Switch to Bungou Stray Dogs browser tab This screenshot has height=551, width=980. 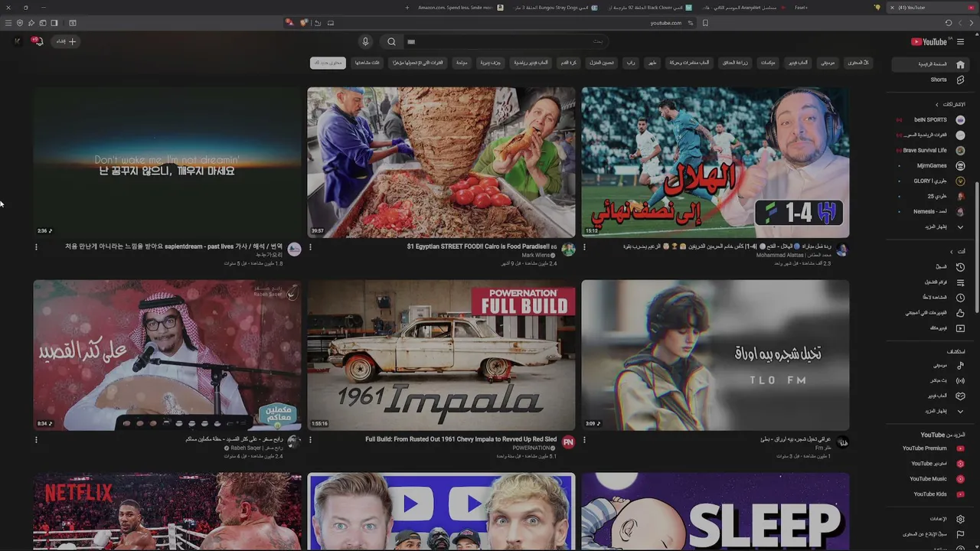point(553,8)
